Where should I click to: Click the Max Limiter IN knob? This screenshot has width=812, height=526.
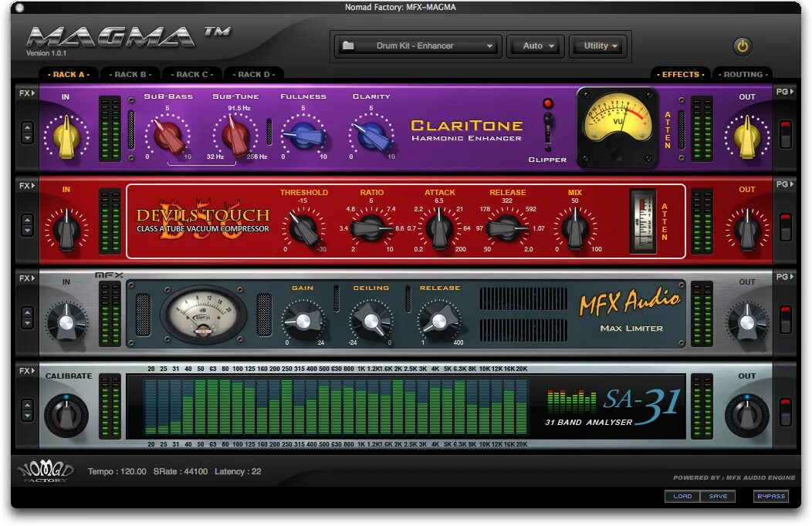point(66,322)
